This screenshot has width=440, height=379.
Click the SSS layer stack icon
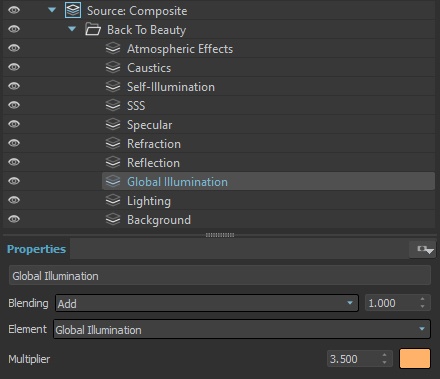tap(113, 105)
